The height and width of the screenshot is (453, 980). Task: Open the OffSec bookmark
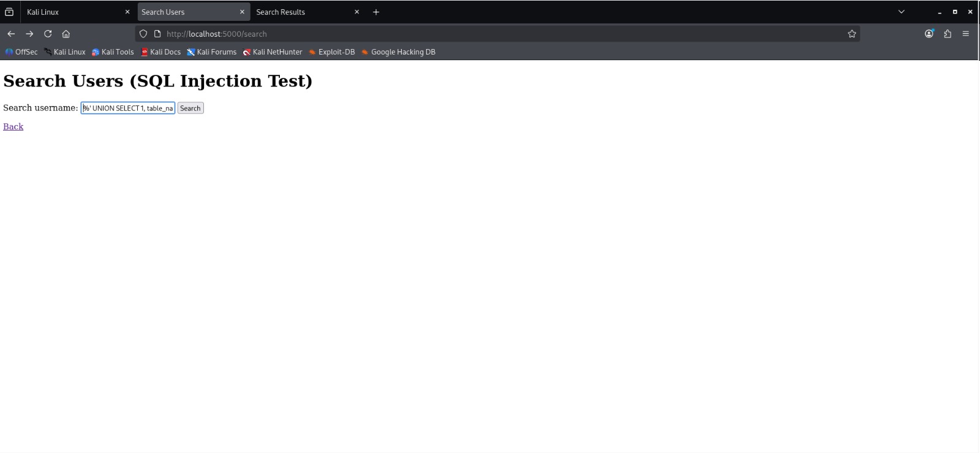coord(21,52)
